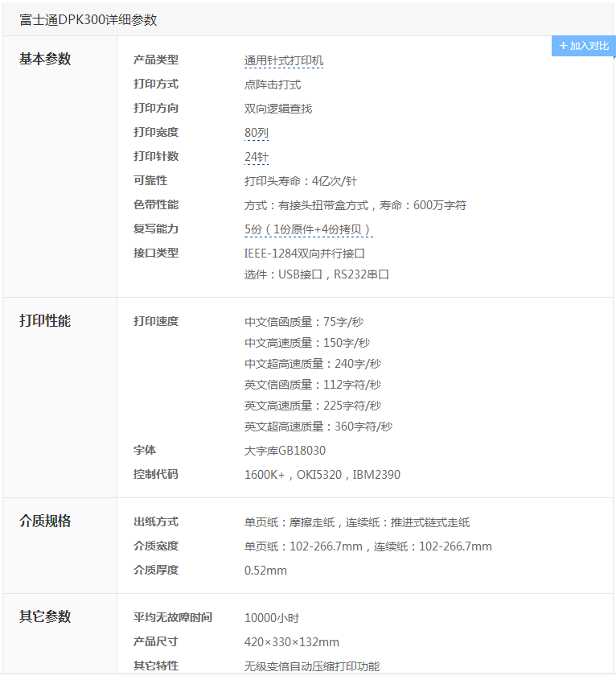Select the 可靠性 label
The image size is (616, 676).
tap(150, 180)
